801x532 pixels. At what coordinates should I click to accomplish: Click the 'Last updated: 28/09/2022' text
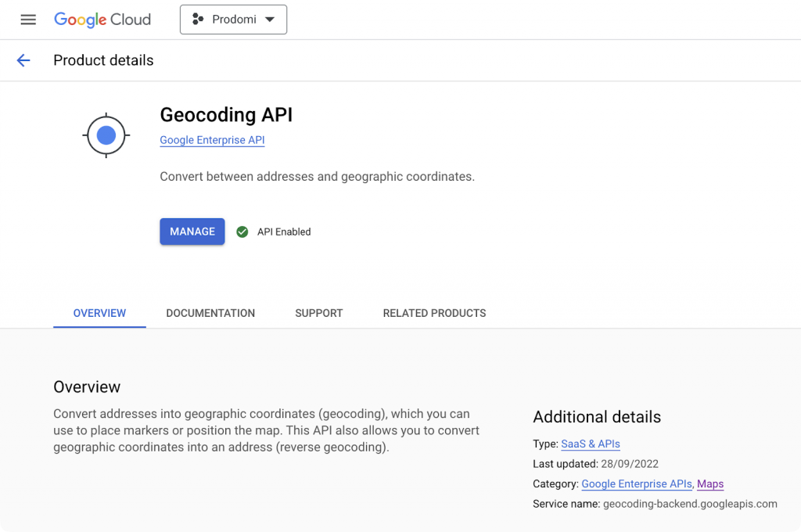pos(595,464)
